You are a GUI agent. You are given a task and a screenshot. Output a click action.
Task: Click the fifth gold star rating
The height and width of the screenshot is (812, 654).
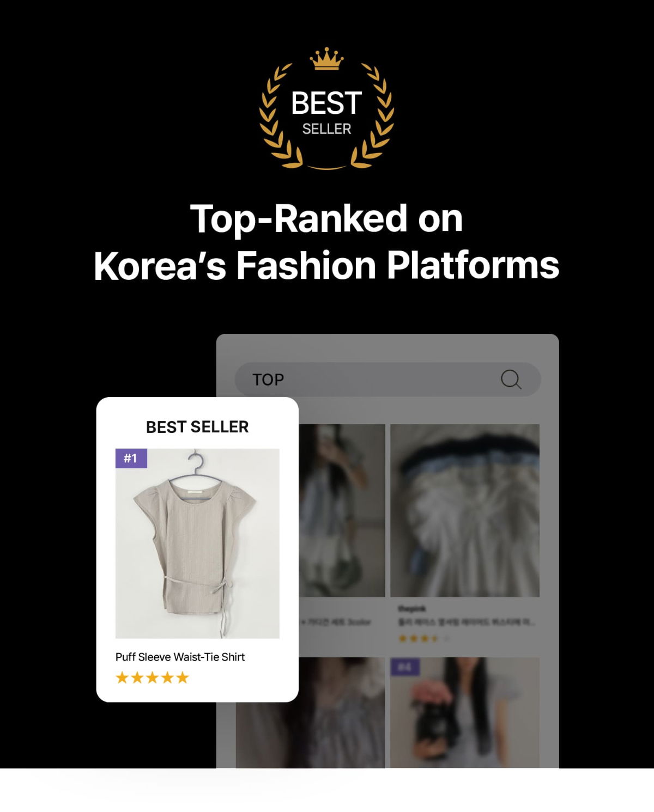pyautogui.click(x=183, y=677)
